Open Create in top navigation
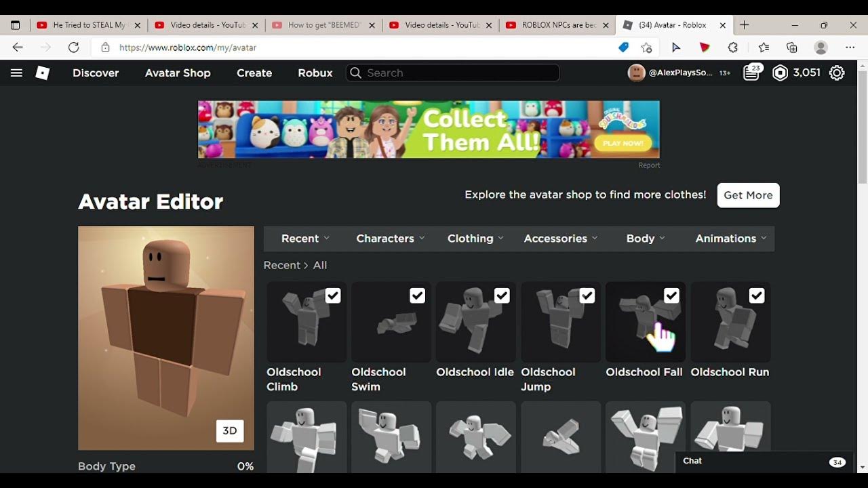The width and height of the screenshot is (868, 488). click(254, 73)
